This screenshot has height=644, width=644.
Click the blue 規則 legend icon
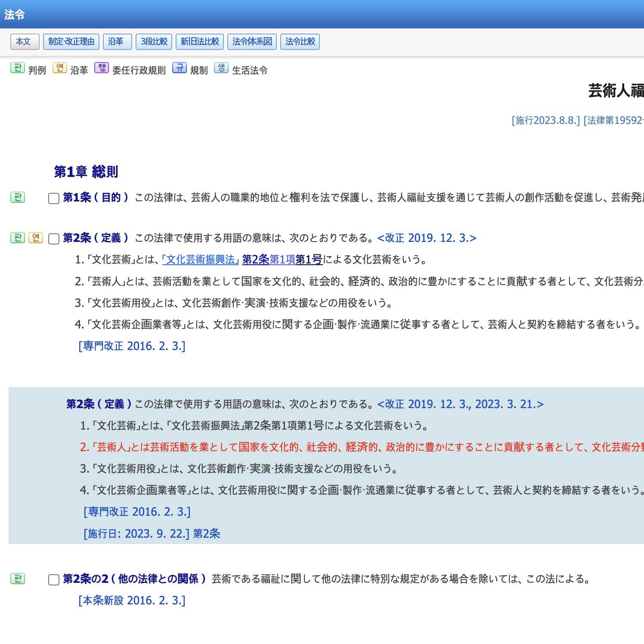click(180, 68)
